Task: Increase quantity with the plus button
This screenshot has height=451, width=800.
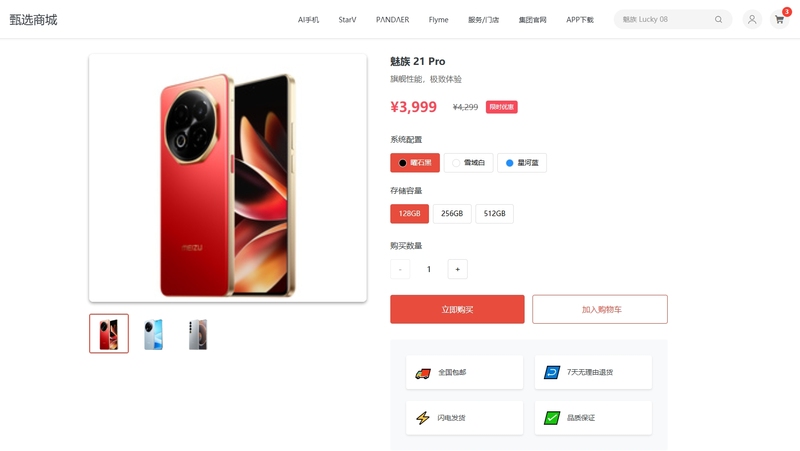Action: [457, 269]
